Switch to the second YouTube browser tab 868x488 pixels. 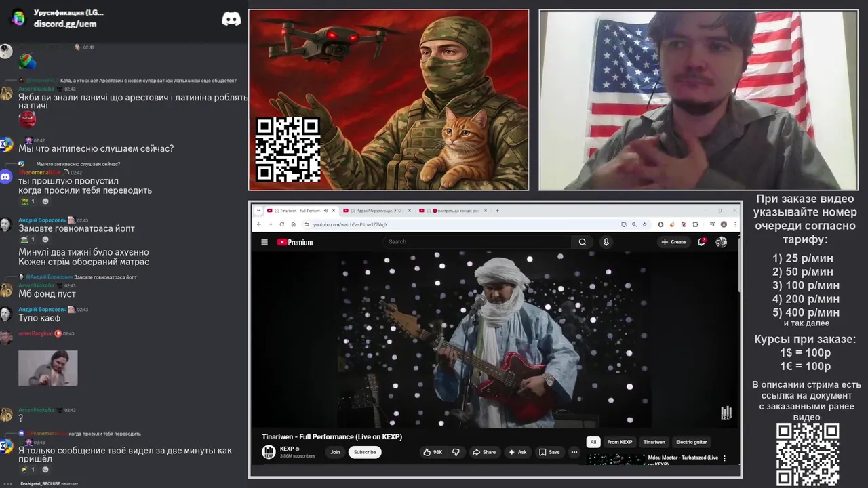(376, 211)
